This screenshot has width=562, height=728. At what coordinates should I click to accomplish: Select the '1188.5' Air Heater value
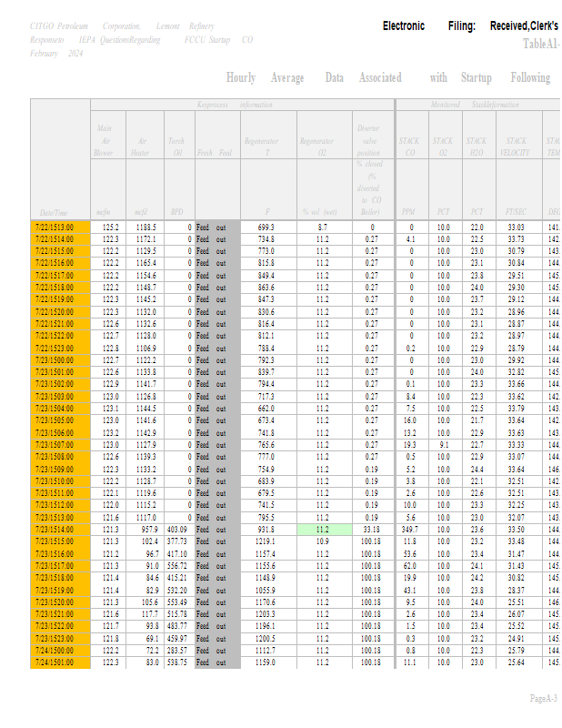[x=146, y=227]
